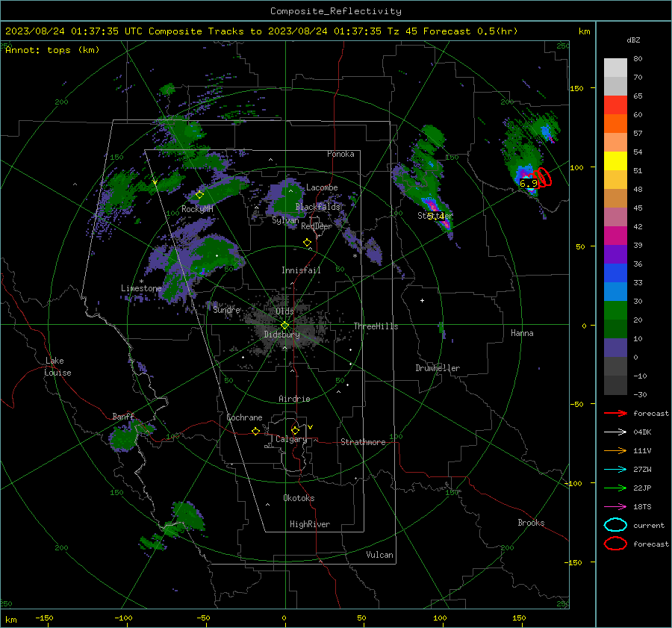The height and width of the screenshot is (628, 672).
Task: Select the Vulcan town label
Action: click(x=379, y=555)
